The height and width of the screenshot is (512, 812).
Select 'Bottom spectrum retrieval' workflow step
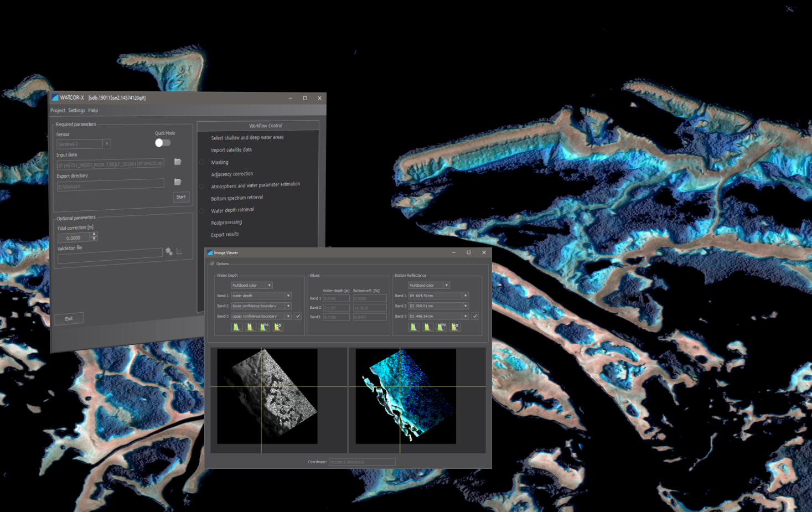[237, 198]
